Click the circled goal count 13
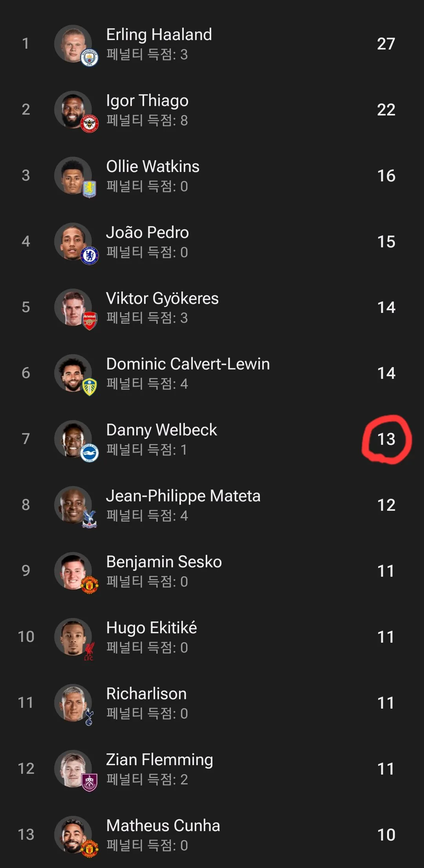Screen dimensions: 424x868 [386, 439]
